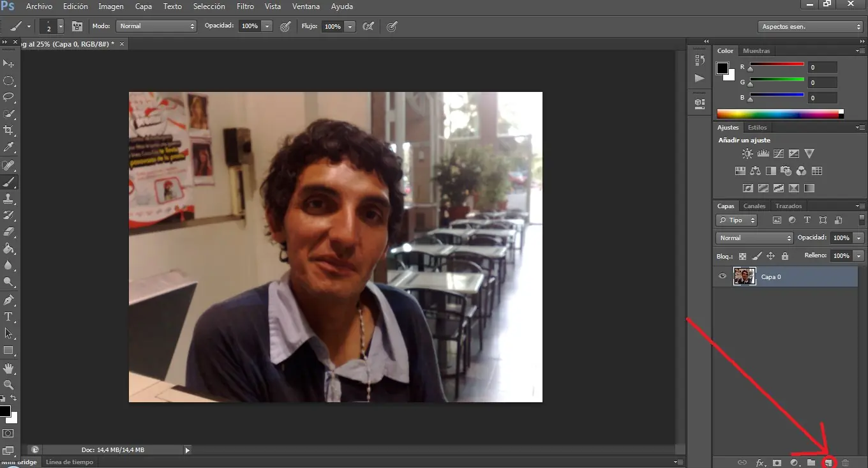Image resolution: width=868 pixels, height=468 pixels.
Task: Select the Horizontal Type tool
Action: [x=9, y=316]
